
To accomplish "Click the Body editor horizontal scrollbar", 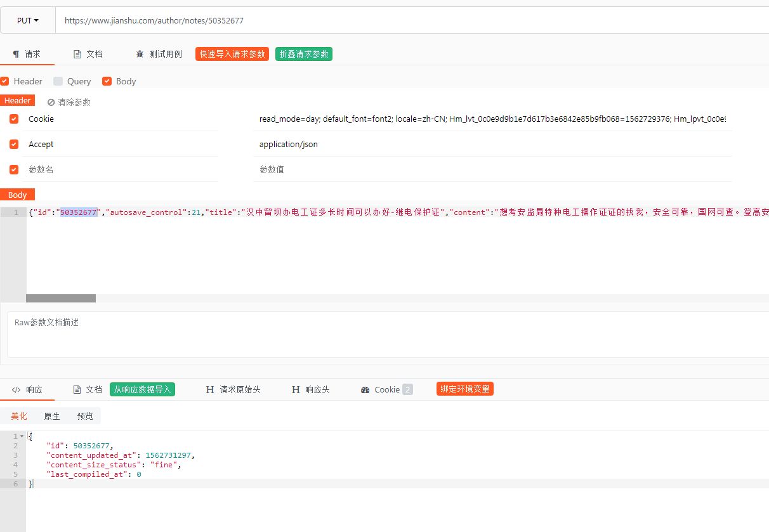I will (x=61, y=298).
